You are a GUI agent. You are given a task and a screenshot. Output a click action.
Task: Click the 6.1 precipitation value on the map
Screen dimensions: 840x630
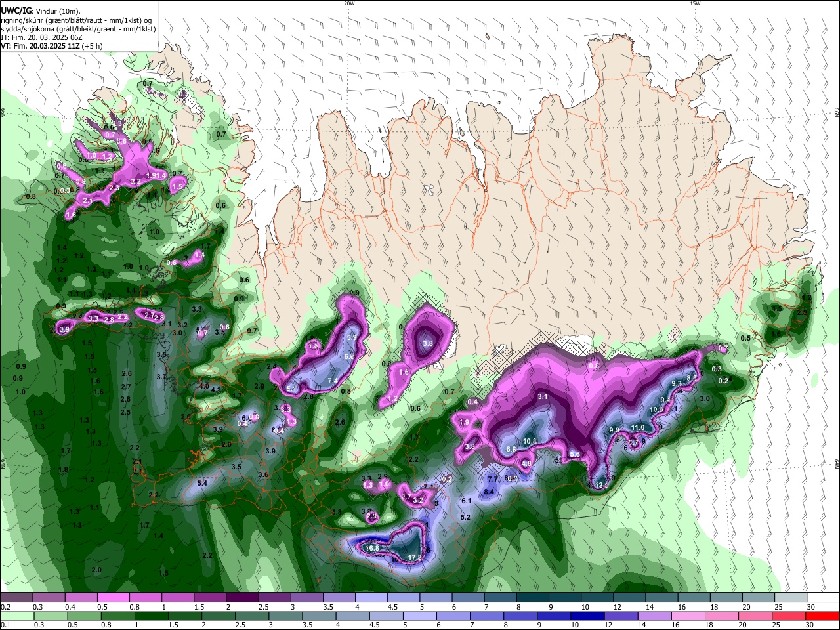(467, 501)
